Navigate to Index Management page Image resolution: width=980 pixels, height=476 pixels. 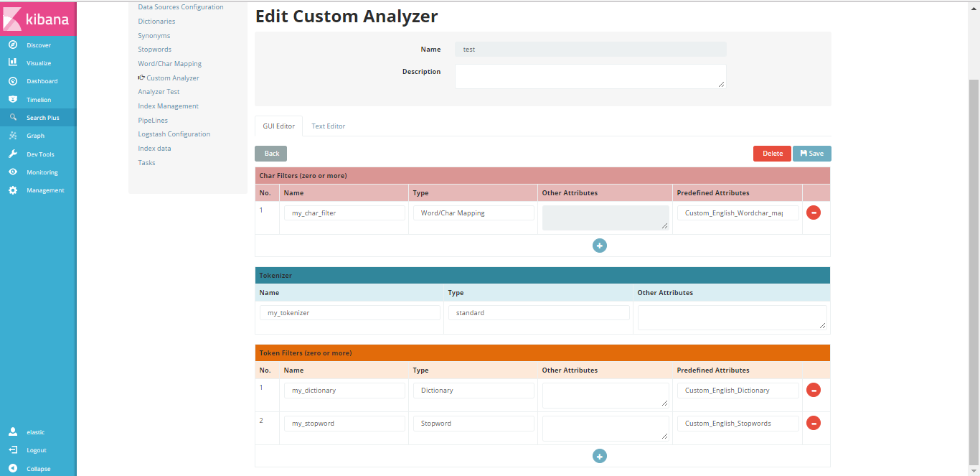click(x=168, y=106)
